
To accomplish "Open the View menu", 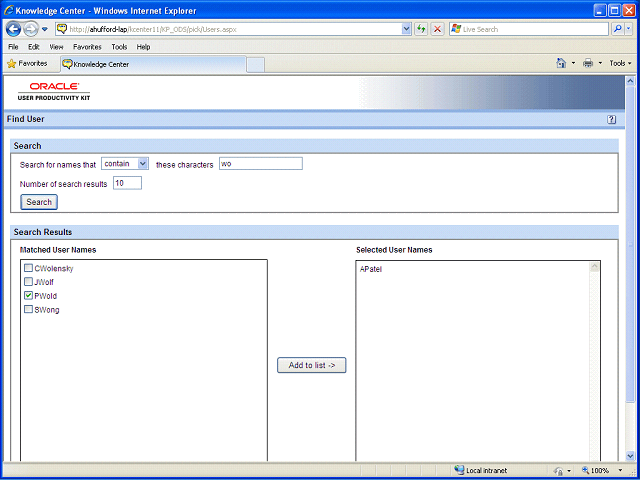I will click(x=56, y=47).
